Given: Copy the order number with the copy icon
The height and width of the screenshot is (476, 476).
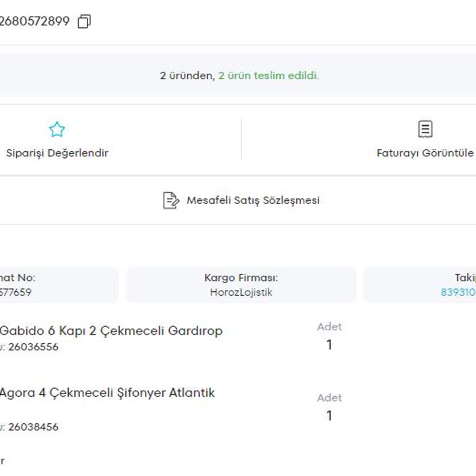Looking at the screenshot, I should [84, 22].
